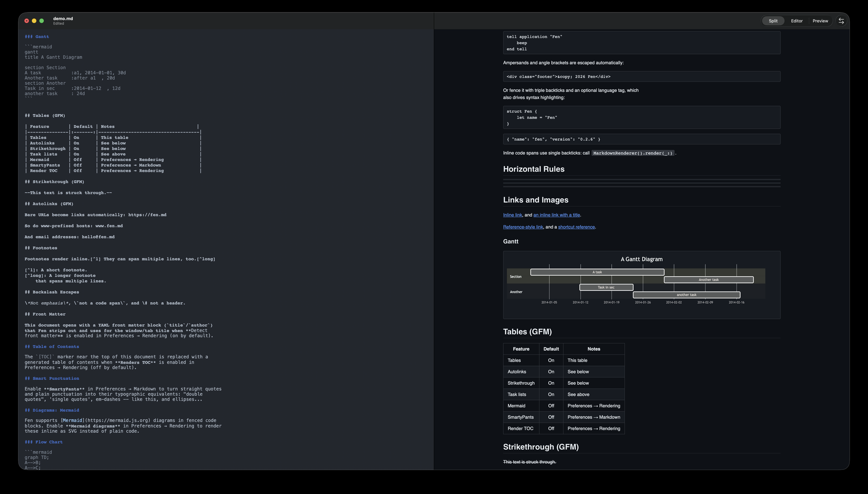Click the div footer code block
Image resolution: width=868 pixels, height=494 pixels.
(641, 77)
